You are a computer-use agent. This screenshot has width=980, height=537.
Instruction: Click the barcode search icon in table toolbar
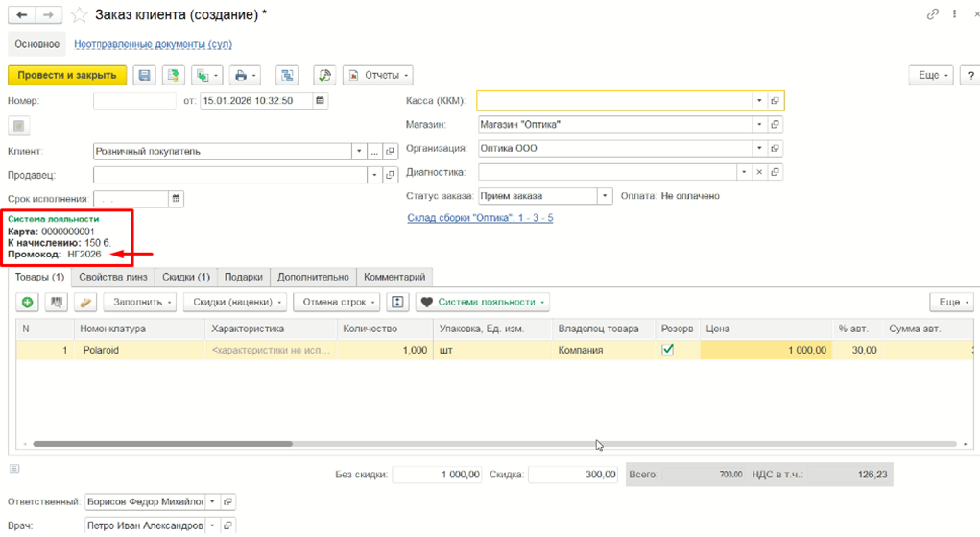57,303
